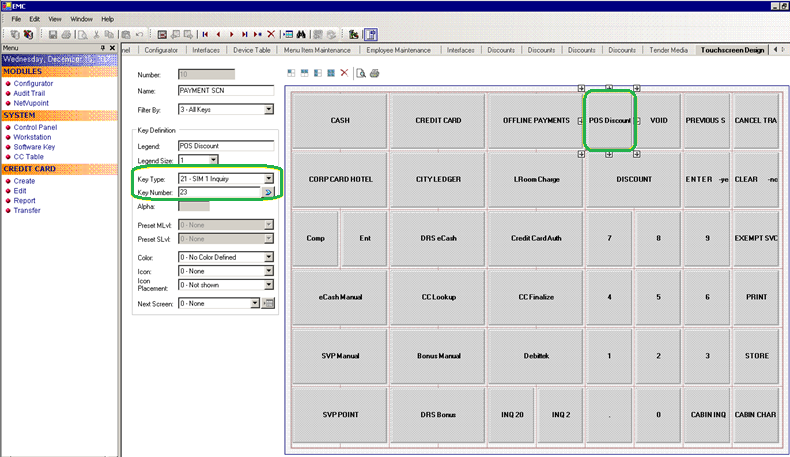The image size is (790, 457).
Task: Select the OFFLINE PAYMENTS key
Action: (536, 120)
